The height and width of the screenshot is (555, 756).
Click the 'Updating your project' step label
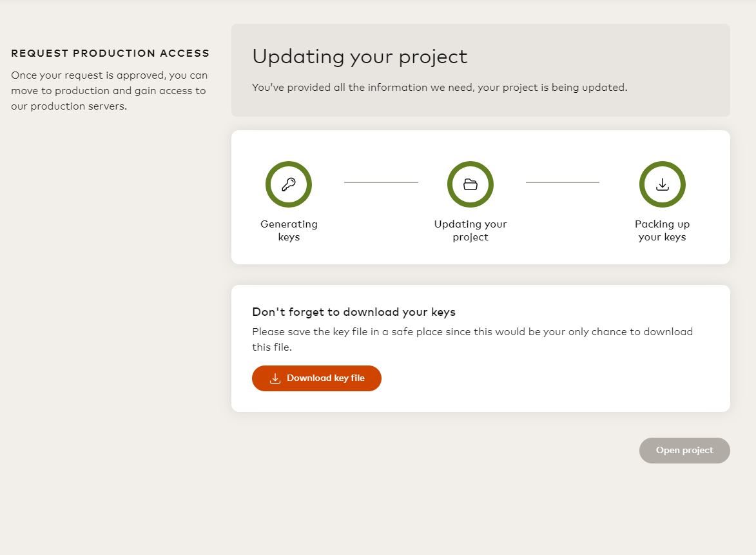[x=470, y=231]
